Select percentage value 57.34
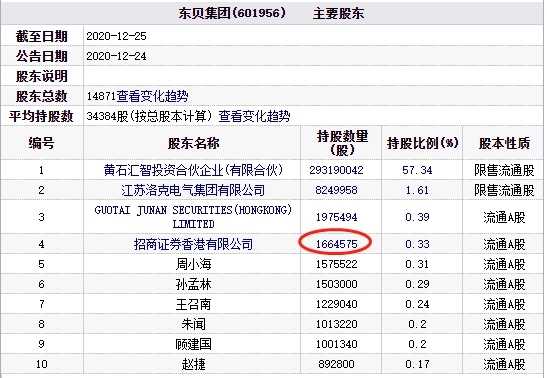The width and height of the screenshot is (547, 378). tap(417, 170)
